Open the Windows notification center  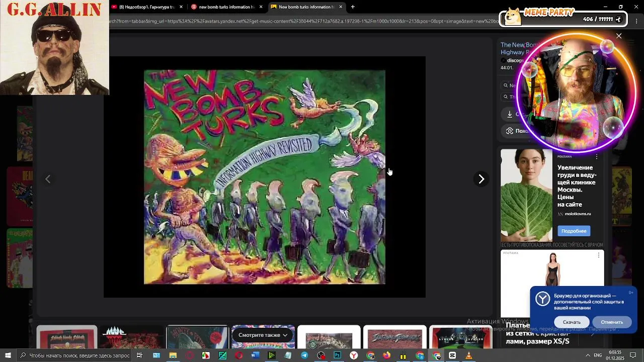point(633,355)
